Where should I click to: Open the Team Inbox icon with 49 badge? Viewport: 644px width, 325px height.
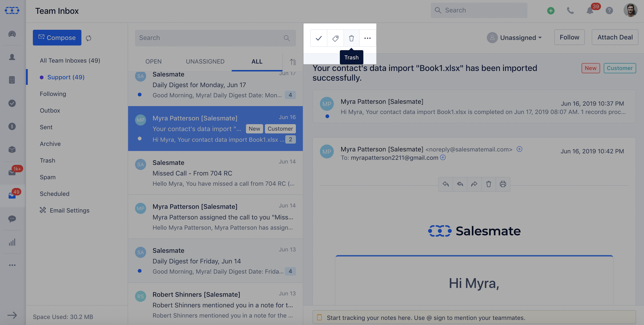point(12,196)
